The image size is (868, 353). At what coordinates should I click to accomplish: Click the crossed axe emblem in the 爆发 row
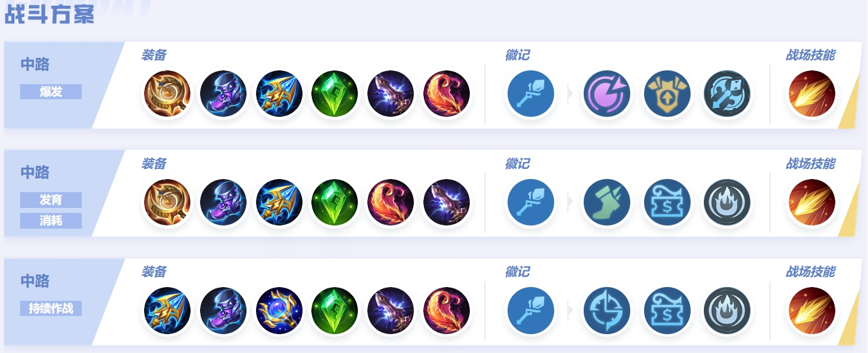(726, 94)
